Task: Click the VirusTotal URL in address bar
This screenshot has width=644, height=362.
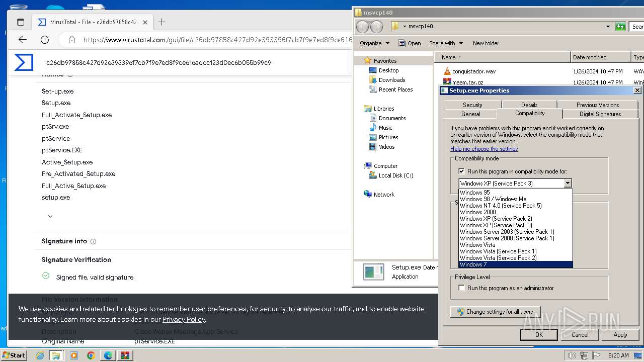Action: 217,40
